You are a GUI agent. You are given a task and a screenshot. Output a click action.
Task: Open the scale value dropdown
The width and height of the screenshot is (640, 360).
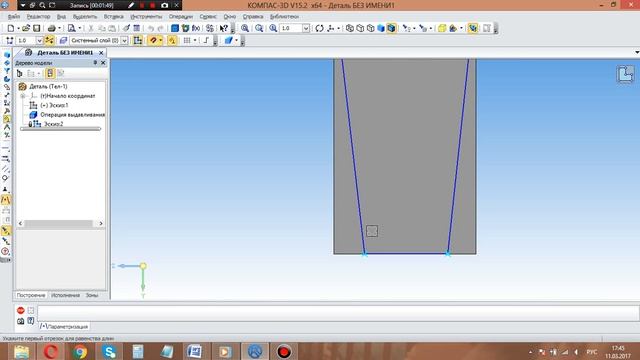306,28
